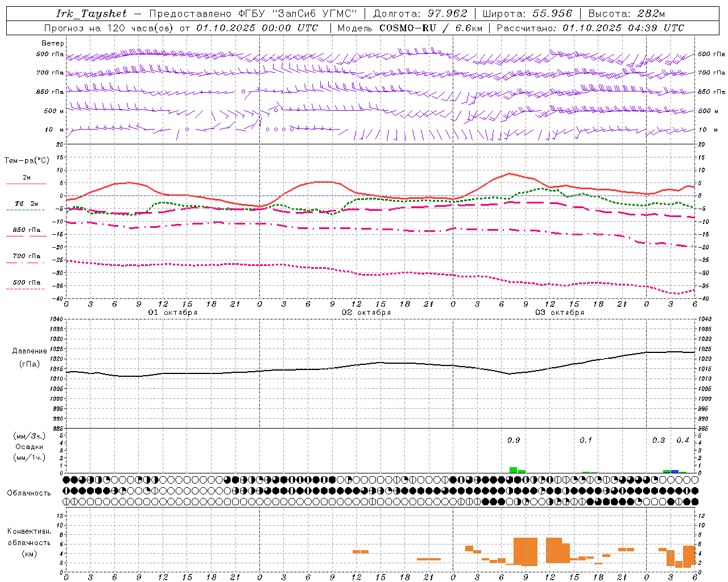The width and height of the screenshot is (728, 582).
Task: Click the model label COSMO-RU / 6.6км
Action: coord(431,28)
